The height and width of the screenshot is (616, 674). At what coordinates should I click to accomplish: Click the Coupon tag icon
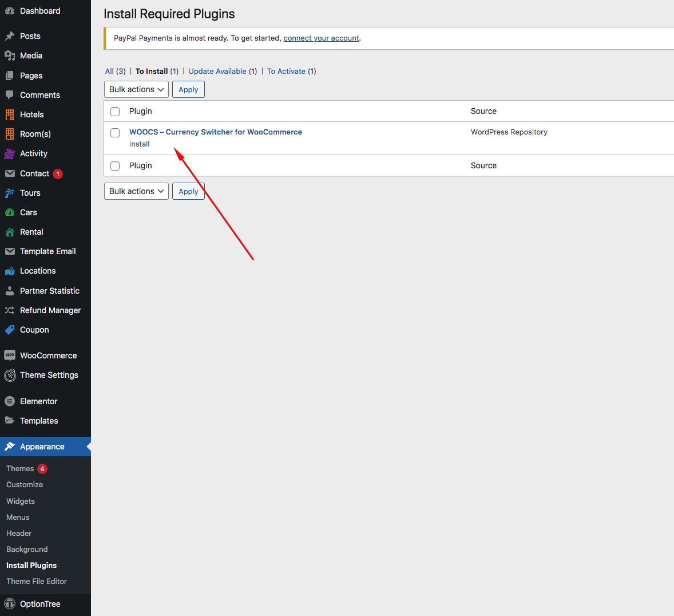click(10, 330)
